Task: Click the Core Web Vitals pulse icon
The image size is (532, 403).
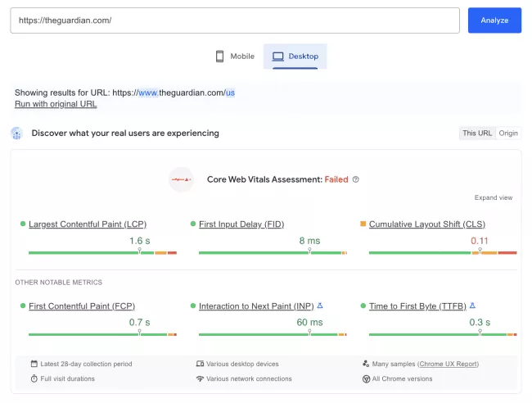Action: (x=181, y=179)
